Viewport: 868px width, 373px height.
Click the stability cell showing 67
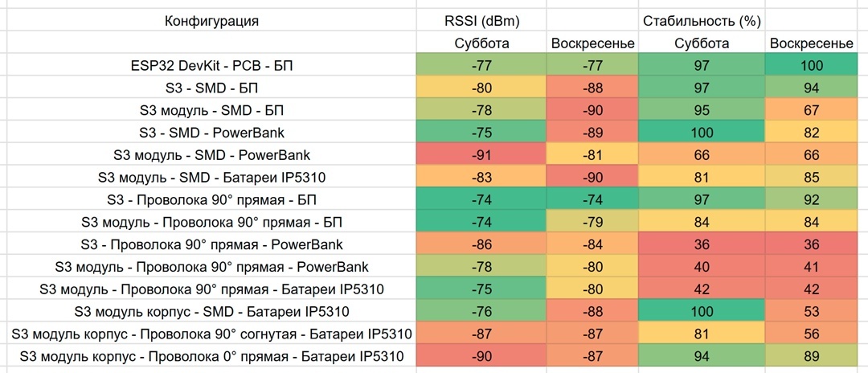810,109
